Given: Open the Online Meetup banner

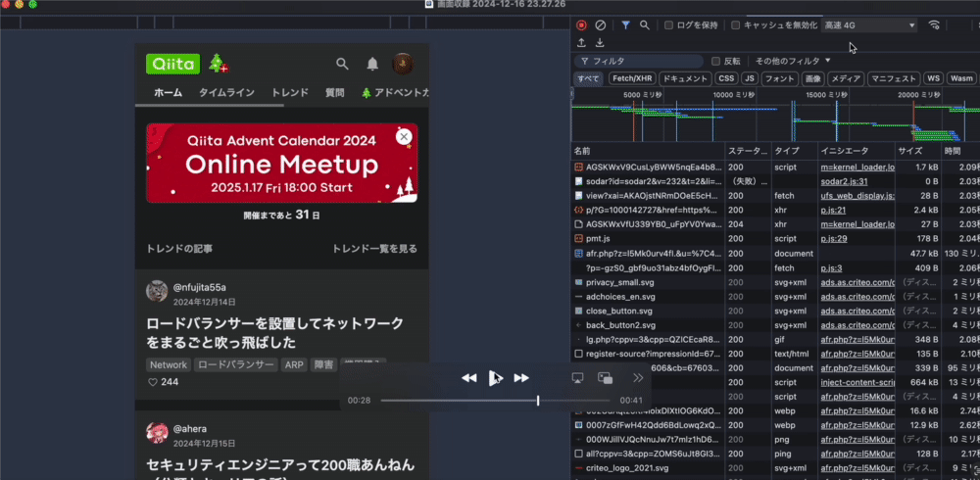Looking at the screenshot, I should pos(282,164).
